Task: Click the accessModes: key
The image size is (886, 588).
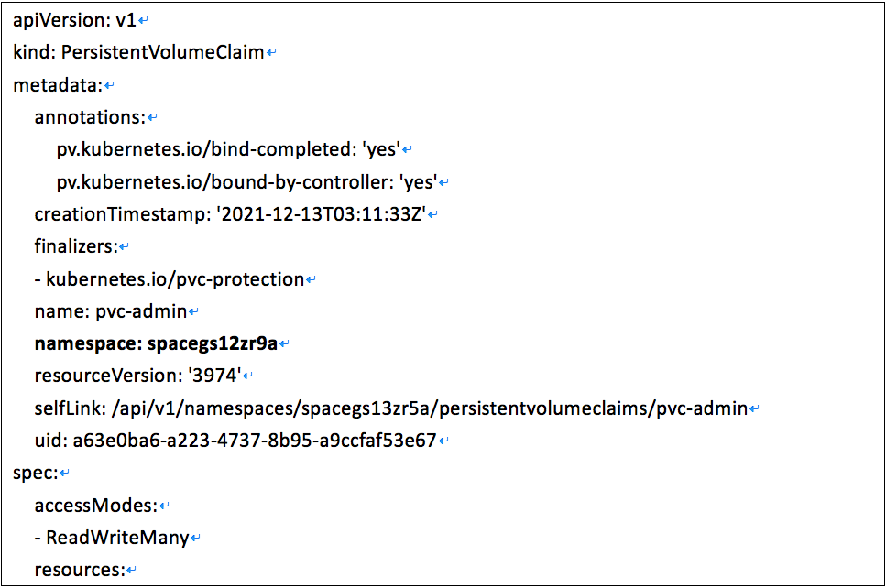Action: pos(95,505)
